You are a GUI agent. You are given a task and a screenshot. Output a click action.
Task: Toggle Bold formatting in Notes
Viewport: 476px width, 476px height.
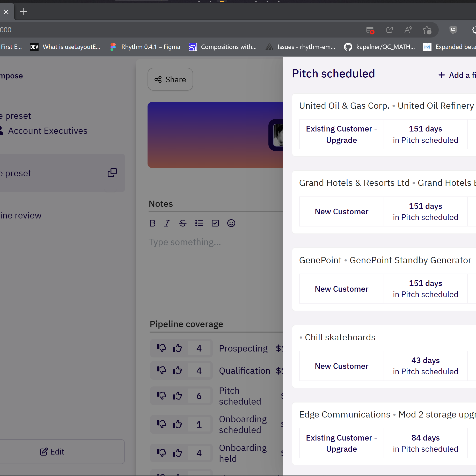152,223
